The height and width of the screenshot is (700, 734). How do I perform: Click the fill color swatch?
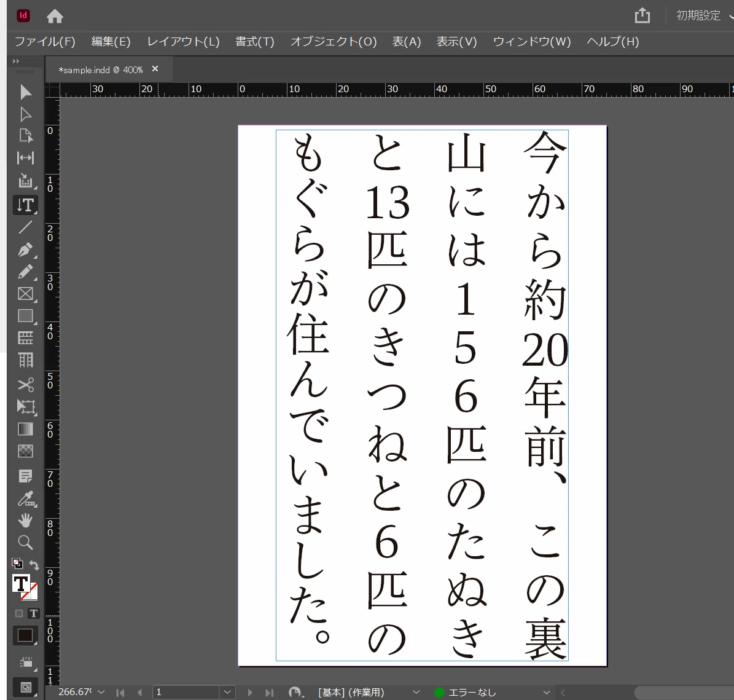[x=21, y=583]
